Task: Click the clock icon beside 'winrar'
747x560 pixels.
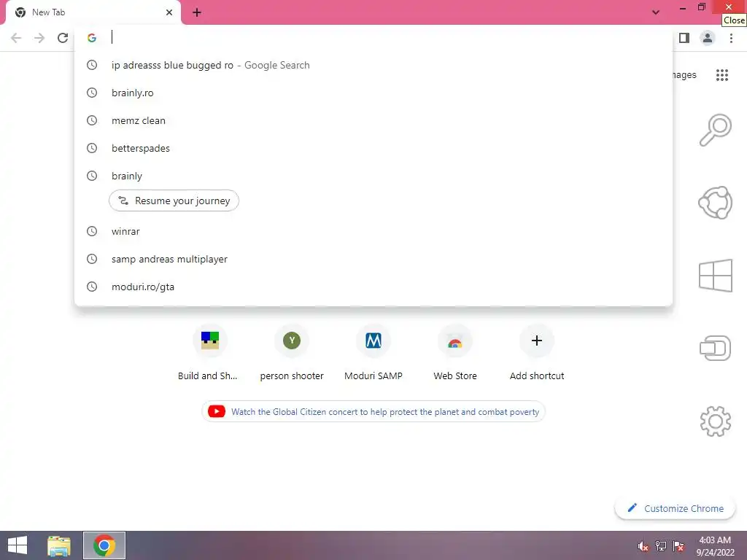Action: tap(92, 231)
